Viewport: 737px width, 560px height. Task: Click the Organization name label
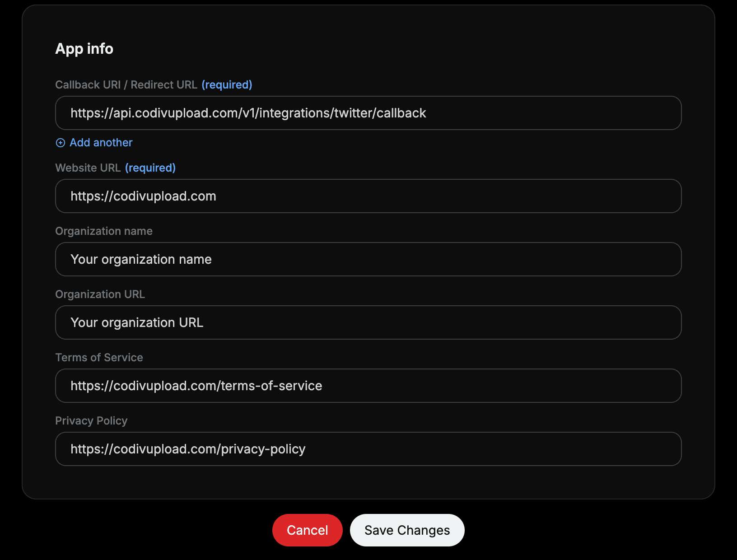pyautogui.click(x=104, y=231)
